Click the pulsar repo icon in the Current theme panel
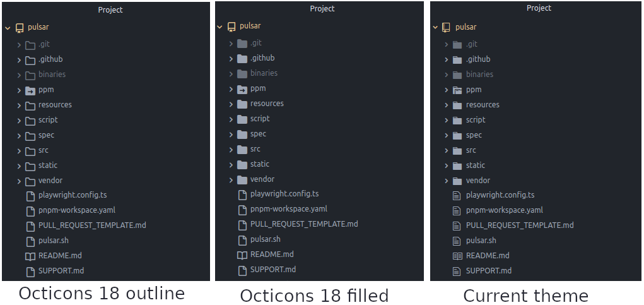The width and height of the screenshot is (644, 305). point(446,27)
